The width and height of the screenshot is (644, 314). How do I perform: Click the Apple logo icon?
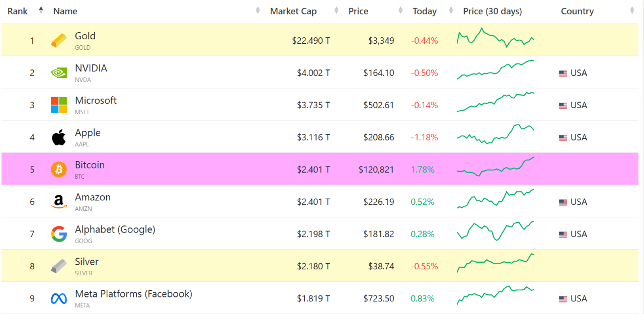(x=59, y=137)
